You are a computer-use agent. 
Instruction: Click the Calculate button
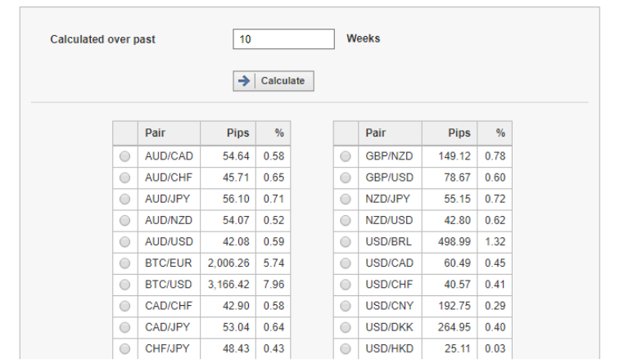point(274,81)
